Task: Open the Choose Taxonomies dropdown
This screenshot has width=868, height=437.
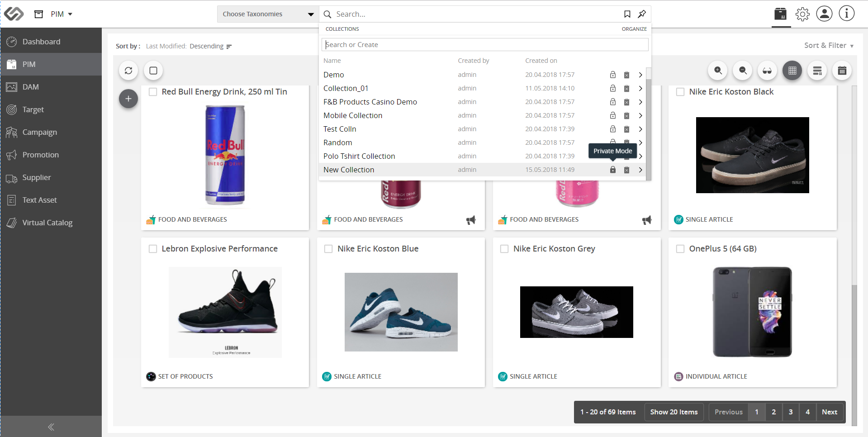Action: tap(268, 14)
